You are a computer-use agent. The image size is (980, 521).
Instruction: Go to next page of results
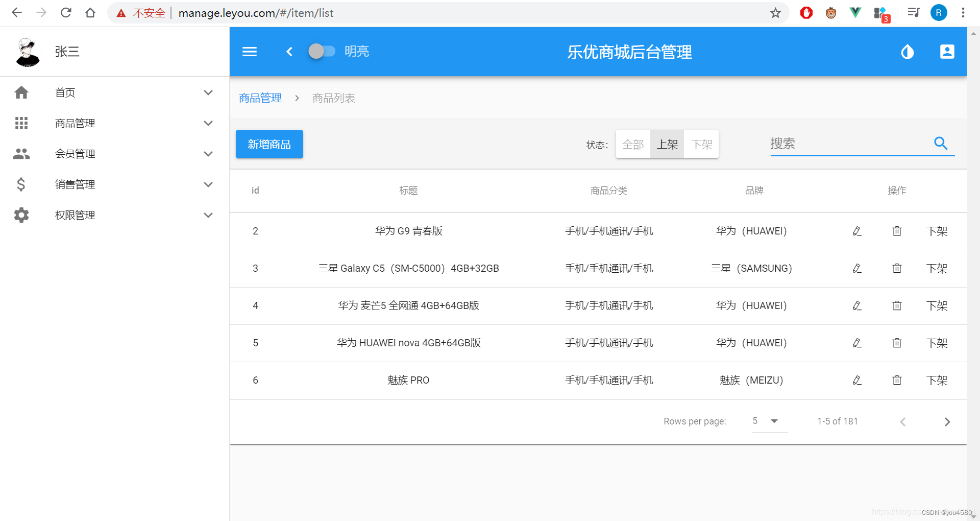tap(947, 422)
